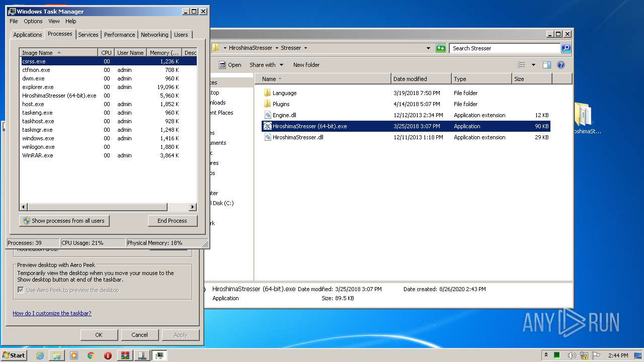Sort processes by Image Name column
The height and width of the screenshot is (362, 644).
tap(59, 53)
